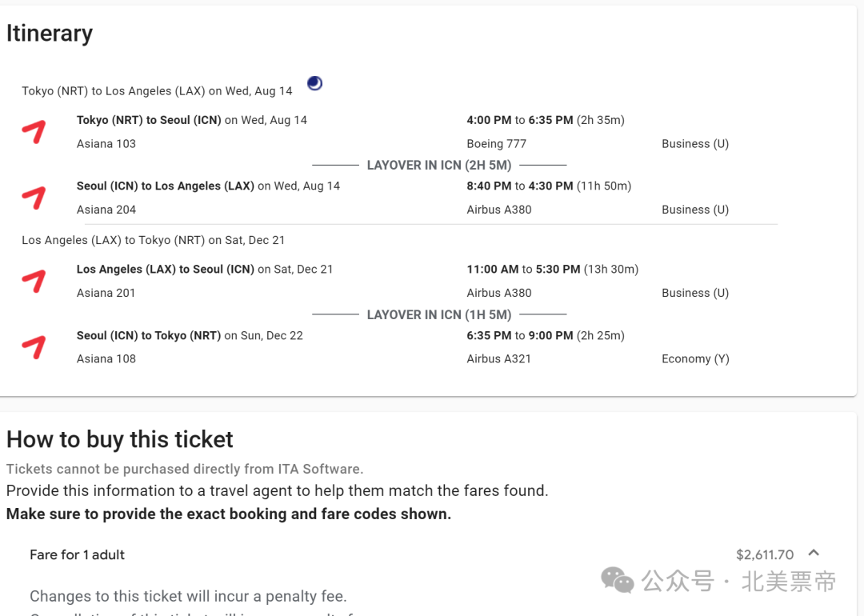This screenshot has height=616, width=864.
Task: Collapse the fare details chevron beside $2,611.70
Action: click(x=814, y=554)
